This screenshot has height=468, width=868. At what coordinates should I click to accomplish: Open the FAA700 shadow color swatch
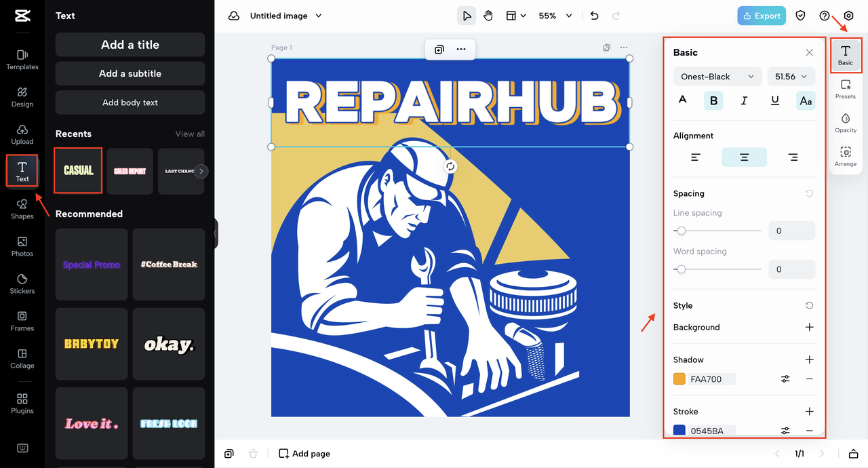[679, 379]
